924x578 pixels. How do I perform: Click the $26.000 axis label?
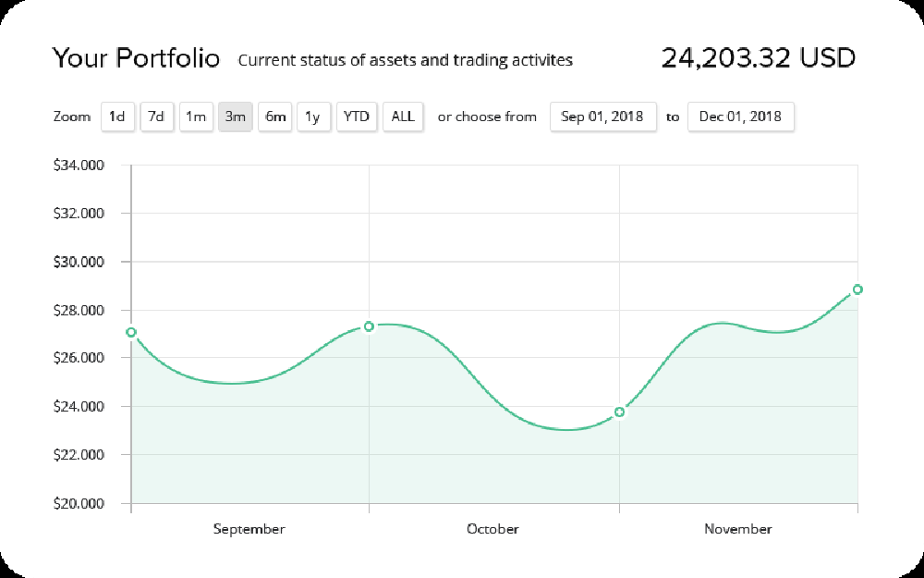tap(79, 358)
